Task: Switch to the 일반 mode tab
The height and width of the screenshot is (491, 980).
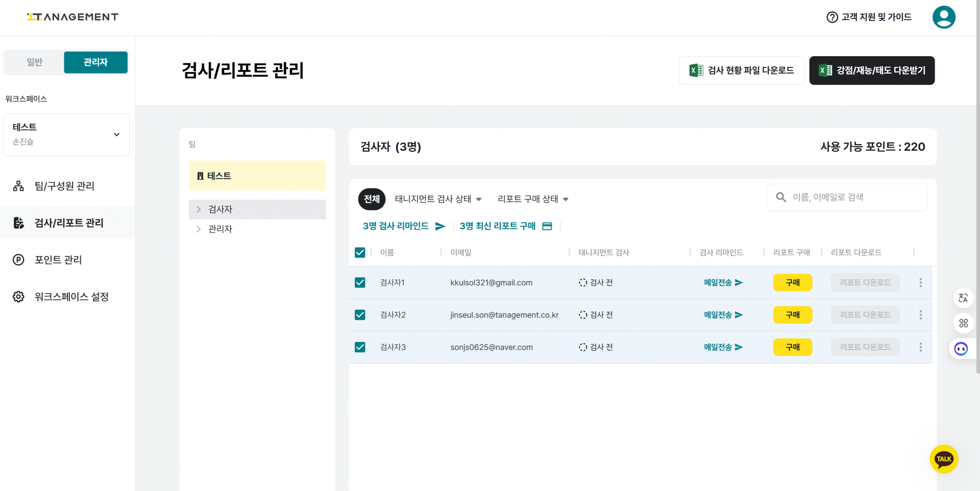Action: tap(35, 62)
